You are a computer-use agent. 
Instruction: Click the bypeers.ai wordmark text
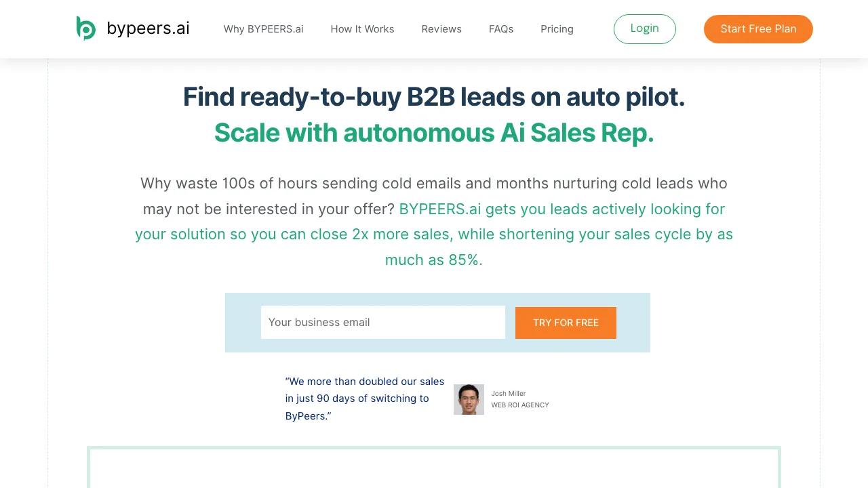coord(148,28)
